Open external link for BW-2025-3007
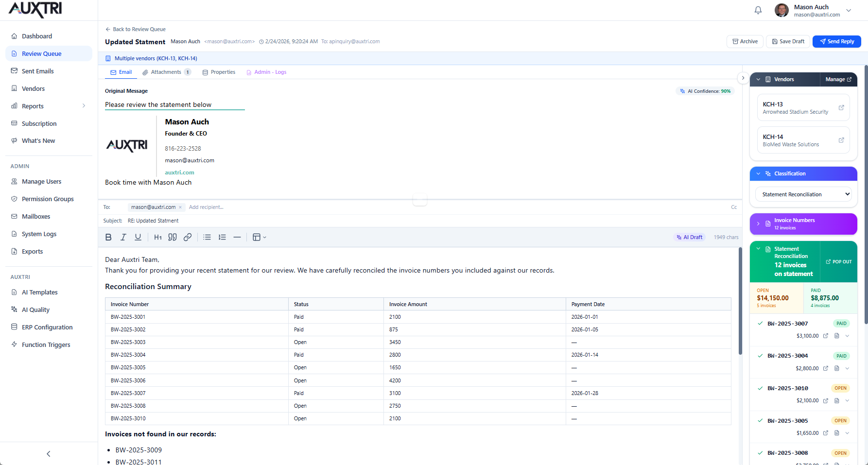 825,336
